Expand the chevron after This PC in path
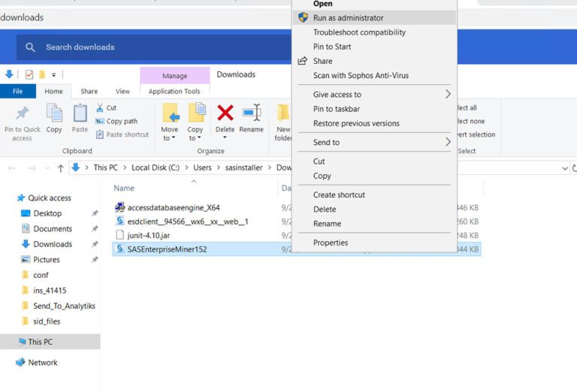The height and width of the screenshot is (392, 577). [x=125, y=167]
